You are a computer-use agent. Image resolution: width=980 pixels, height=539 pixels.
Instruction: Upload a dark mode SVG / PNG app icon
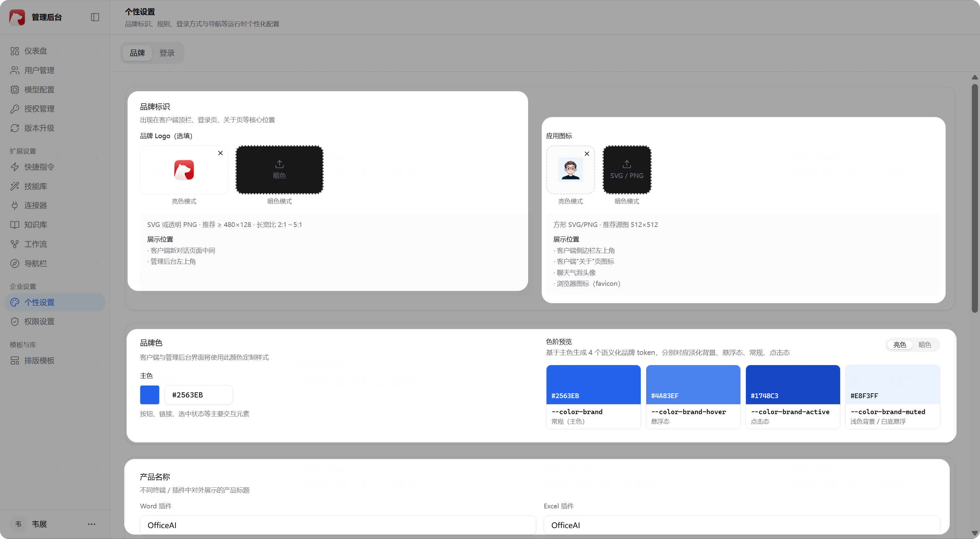(x=626, y=170)
